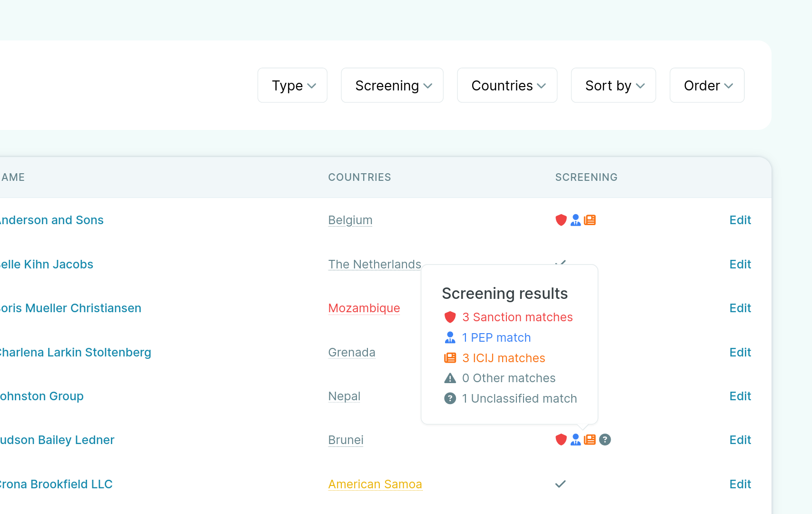Click the ICIJ icon beside 3 ICIJ matches in the popup
The image size is (812, 514).
[x=450, y=357]
